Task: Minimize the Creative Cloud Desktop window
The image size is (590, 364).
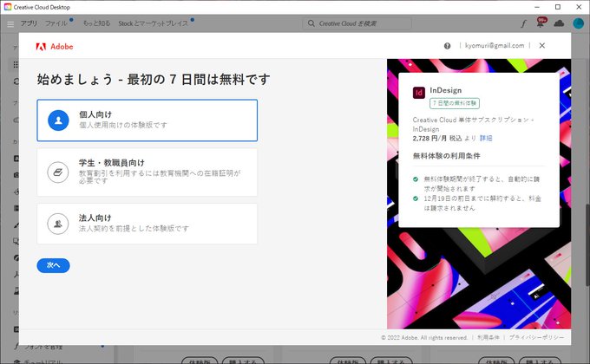Action: 537,7
